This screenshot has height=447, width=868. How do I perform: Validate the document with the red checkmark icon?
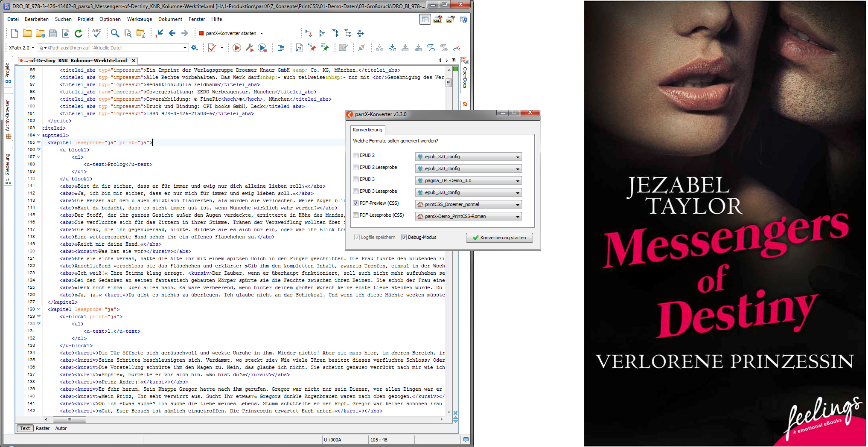(x=212, y=48)
